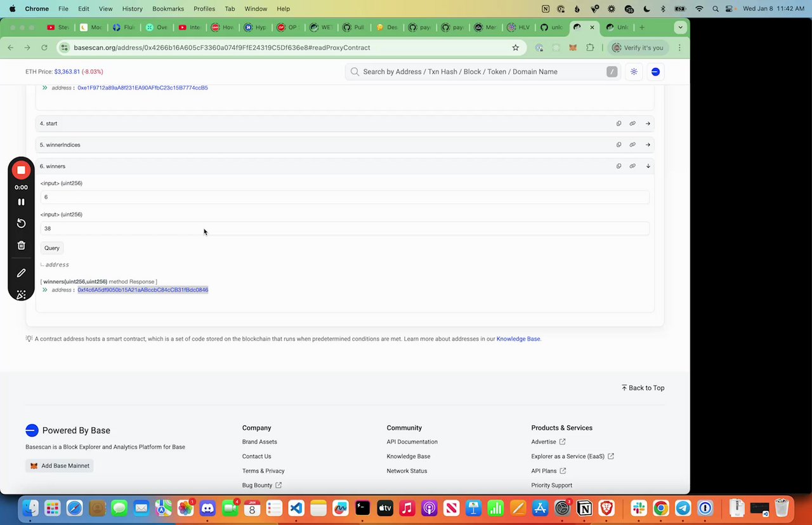Expand the 5. winnerIndices function row
The width and height of the screenshot is (812, 525).
point(648,145)
